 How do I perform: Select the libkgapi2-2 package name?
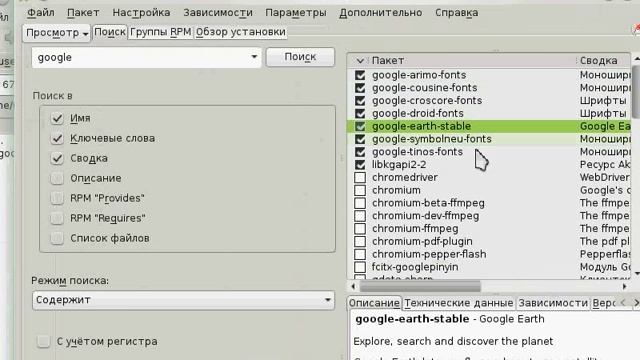tap(399, 164)
